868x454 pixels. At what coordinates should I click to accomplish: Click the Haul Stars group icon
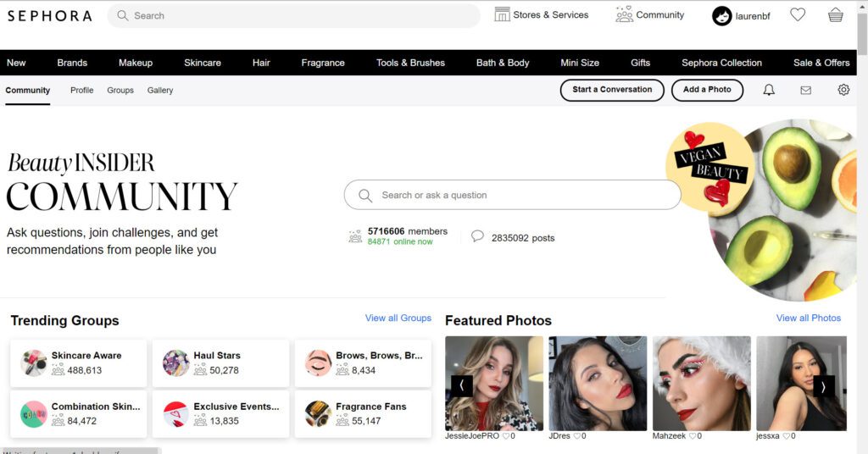[x=176, y=363]
